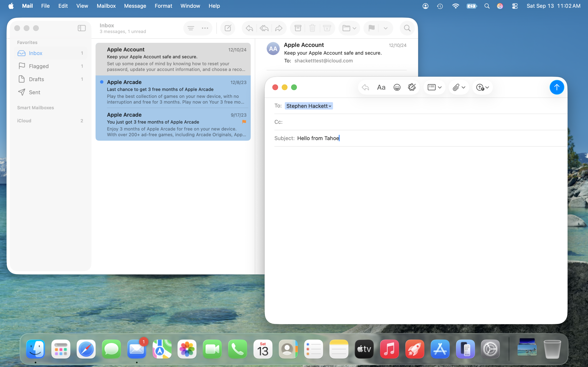Select the Drafts mailbox in sidebar

pyautogui.click(x=37, y=79)
